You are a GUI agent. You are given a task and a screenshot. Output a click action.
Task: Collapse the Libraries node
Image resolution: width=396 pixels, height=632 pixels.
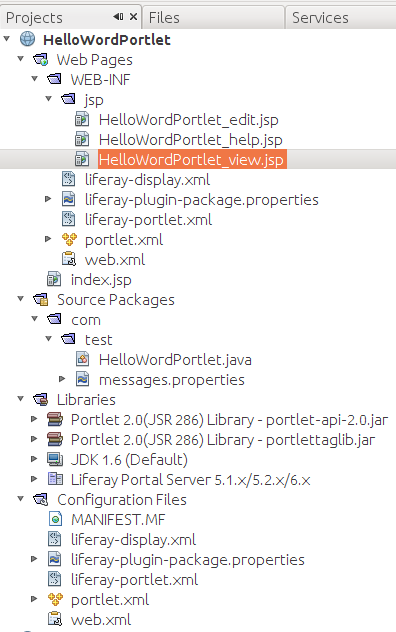[21, 399]
